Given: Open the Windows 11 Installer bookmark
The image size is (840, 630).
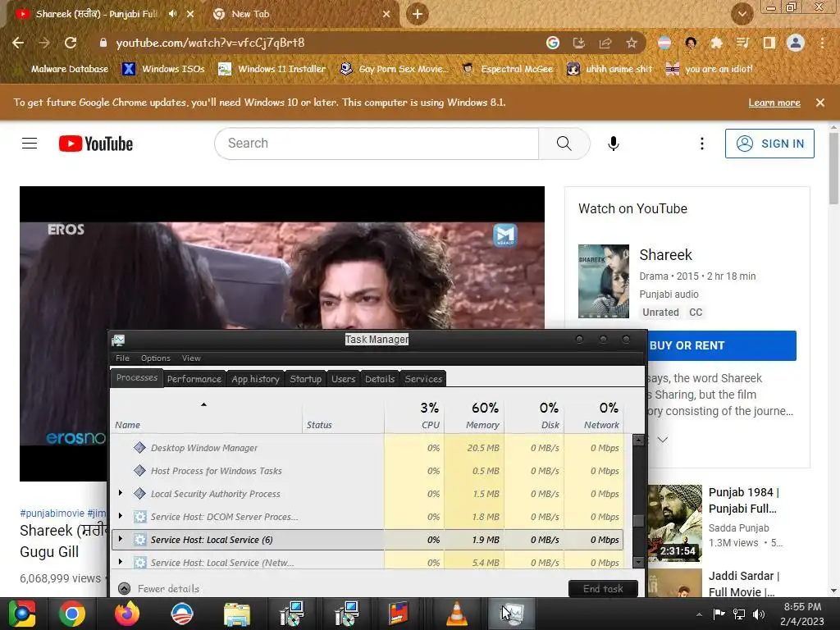Looking at the screenshot, I should 272,69.
